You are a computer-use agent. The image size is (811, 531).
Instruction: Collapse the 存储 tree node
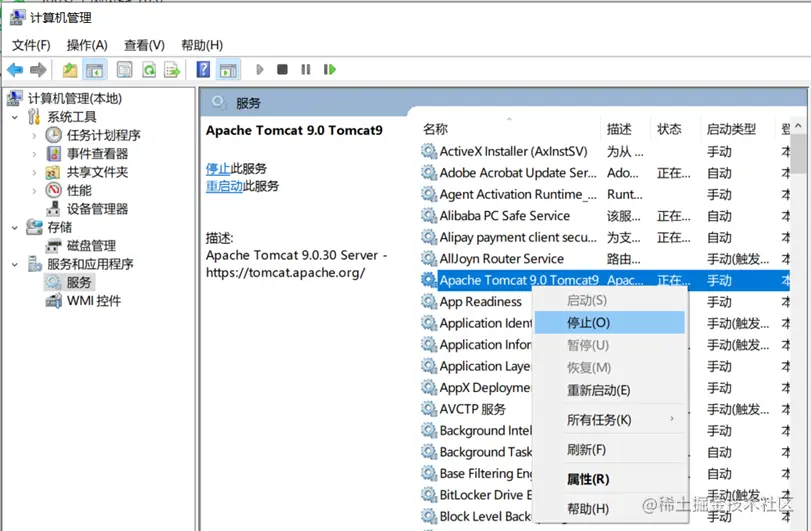pos(15,227)
